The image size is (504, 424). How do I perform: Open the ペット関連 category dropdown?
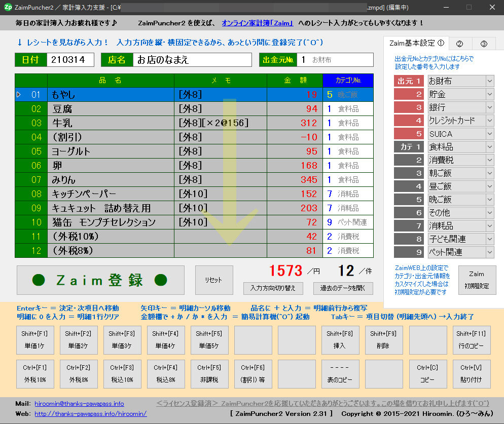tap(489, 252)
